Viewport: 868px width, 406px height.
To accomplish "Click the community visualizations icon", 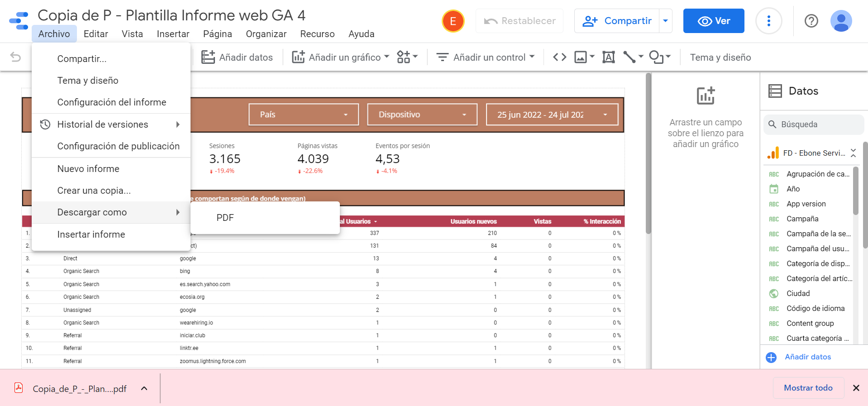I will coord(403,57).
